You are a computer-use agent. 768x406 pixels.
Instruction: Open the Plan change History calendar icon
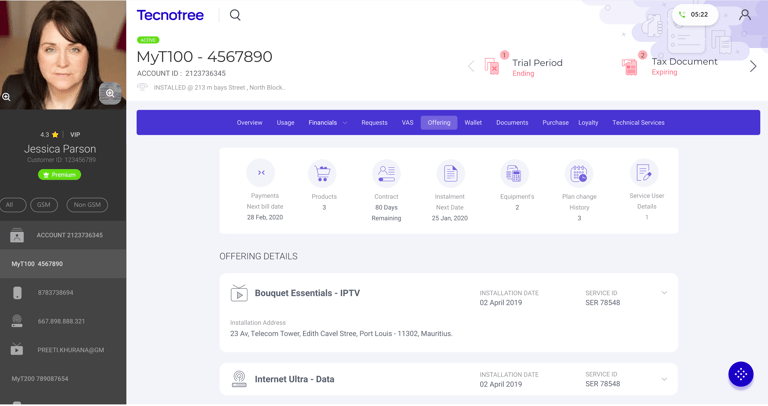[x=579, y=173]
